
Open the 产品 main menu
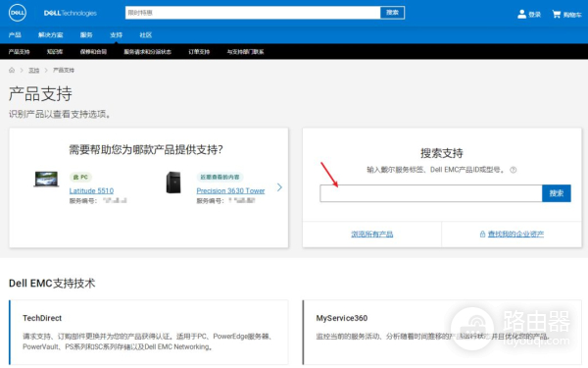coord(15,35)
